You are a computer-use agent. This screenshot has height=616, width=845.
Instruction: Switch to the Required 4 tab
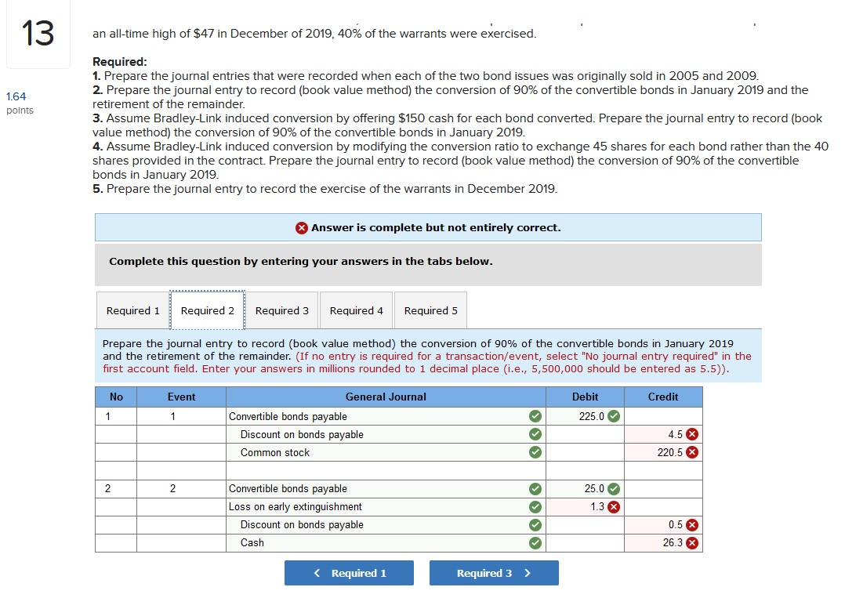[356, 310]
